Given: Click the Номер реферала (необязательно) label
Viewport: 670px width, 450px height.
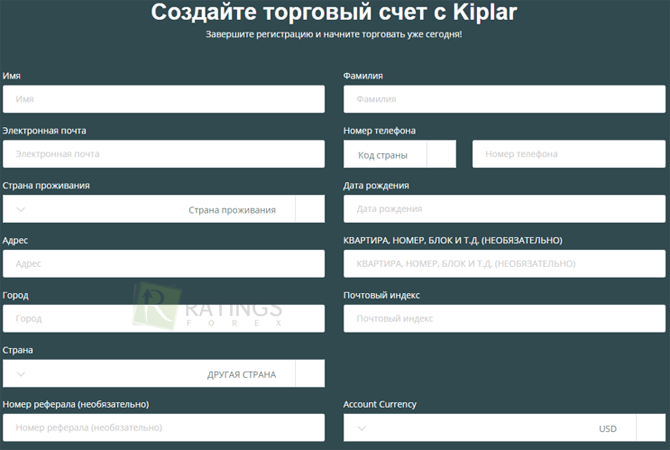Looking at the screenshot, I should 76,404.
